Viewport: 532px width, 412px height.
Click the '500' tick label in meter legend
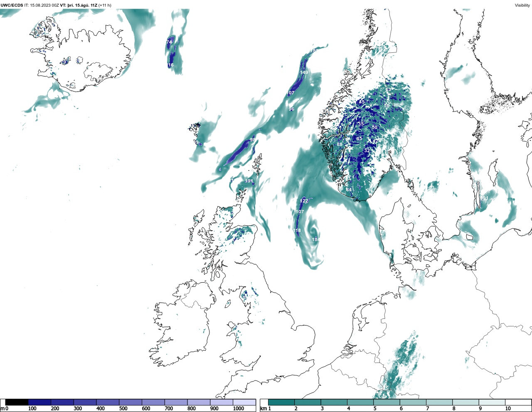pyautogui.click(x=123, y=409)
